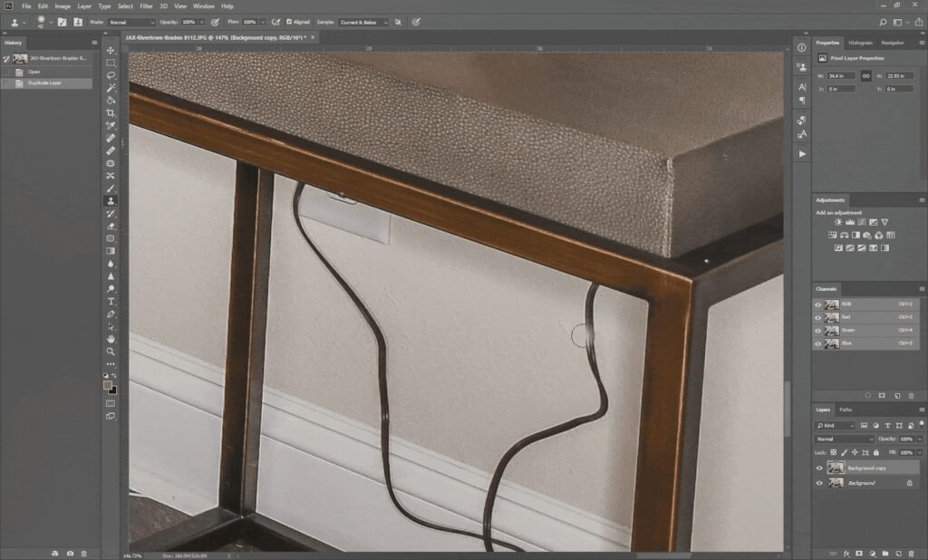Activate the Clone Stamp tool
The image size is (928, 560).
[x=111, y=200]
